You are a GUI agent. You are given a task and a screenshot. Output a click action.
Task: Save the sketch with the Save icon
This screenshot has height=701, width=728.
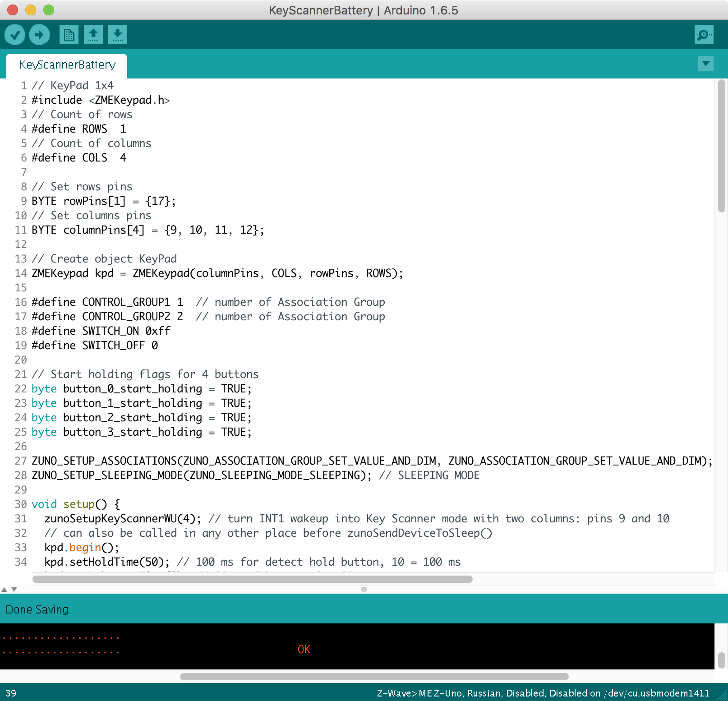118,35
